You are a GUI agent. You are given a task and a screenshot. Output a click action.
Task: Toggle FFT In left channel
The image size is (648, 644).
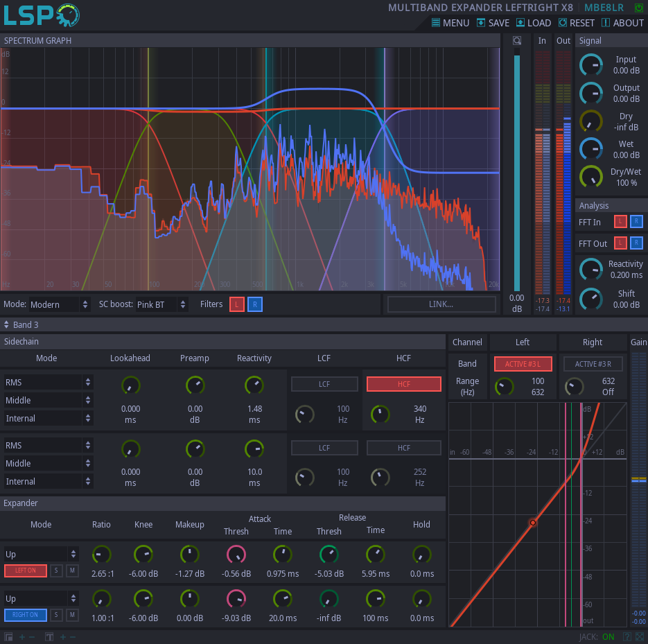[x=620, y=222]
